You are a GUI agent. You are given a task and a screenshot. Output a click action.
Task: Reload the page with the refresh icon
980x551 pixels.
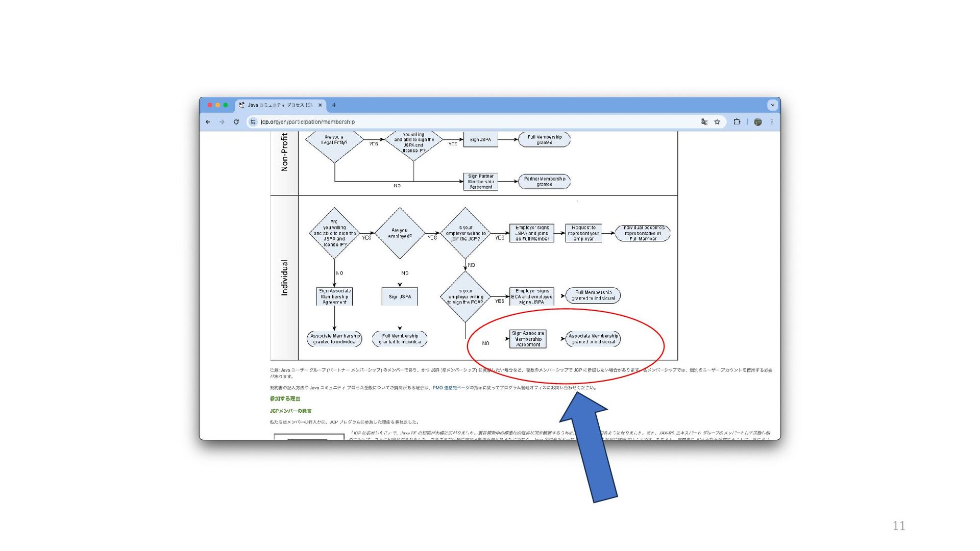click(236, 122)
